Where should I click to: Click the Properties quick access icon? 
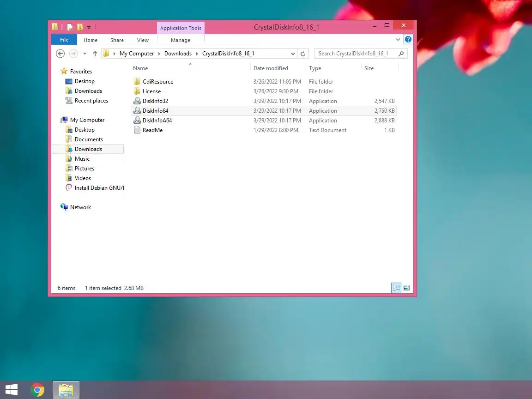[70, 27]
